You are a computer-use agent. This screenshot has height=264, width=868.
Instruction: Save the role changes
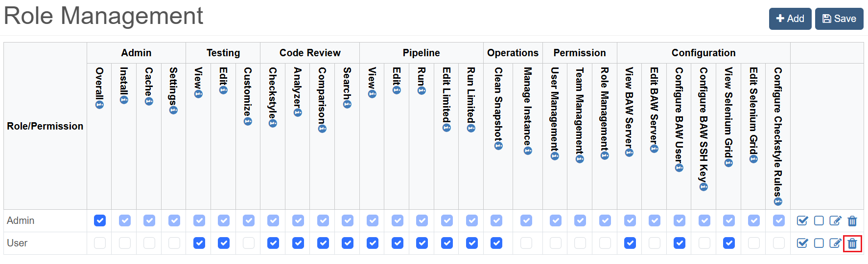pos(839,19)
